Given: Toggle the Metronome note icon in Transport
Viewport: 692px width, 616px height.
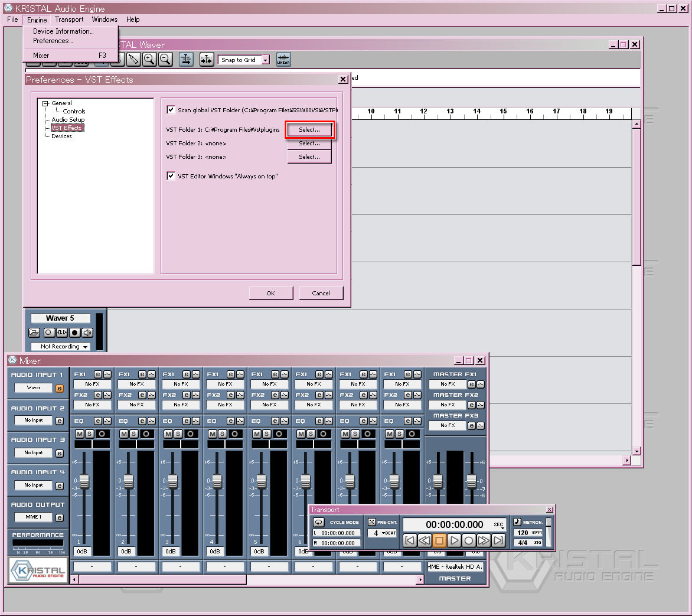Looking at the screenshot, I should tap(517, 522).
